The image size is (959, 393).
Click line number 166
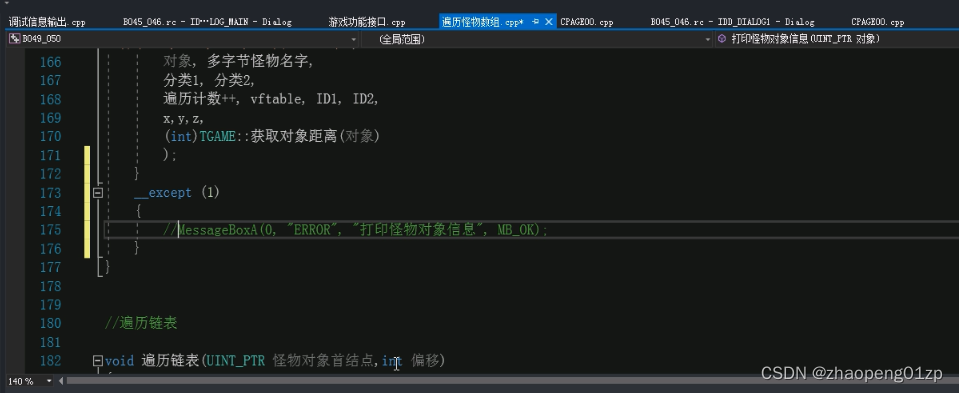[x=50, y=62]
